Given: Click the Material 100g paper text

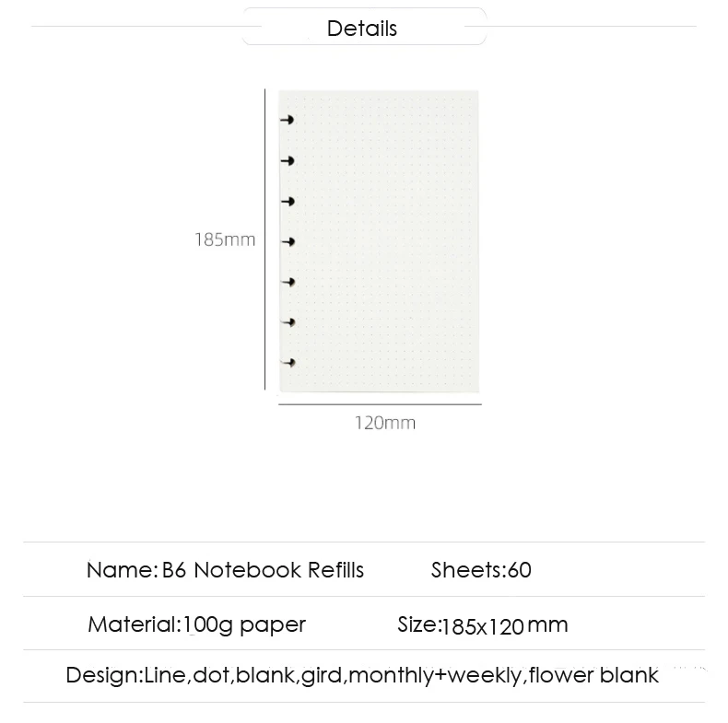Looking at the screenshot, I should coord(196,624).
